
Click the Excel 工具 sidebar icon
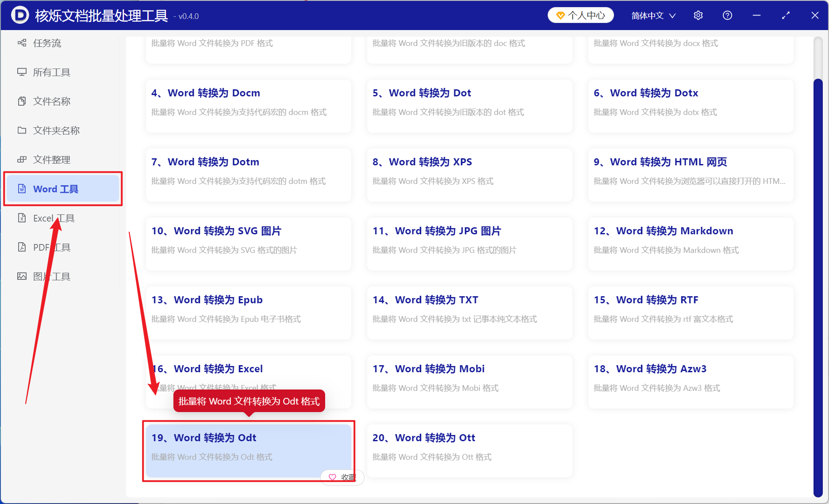tap(22, 218)
